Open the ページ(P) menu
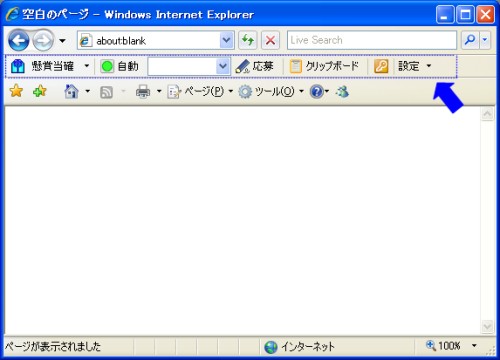This screenshot has width=500, height=360. pyautogui.click(x=200, y=91)
